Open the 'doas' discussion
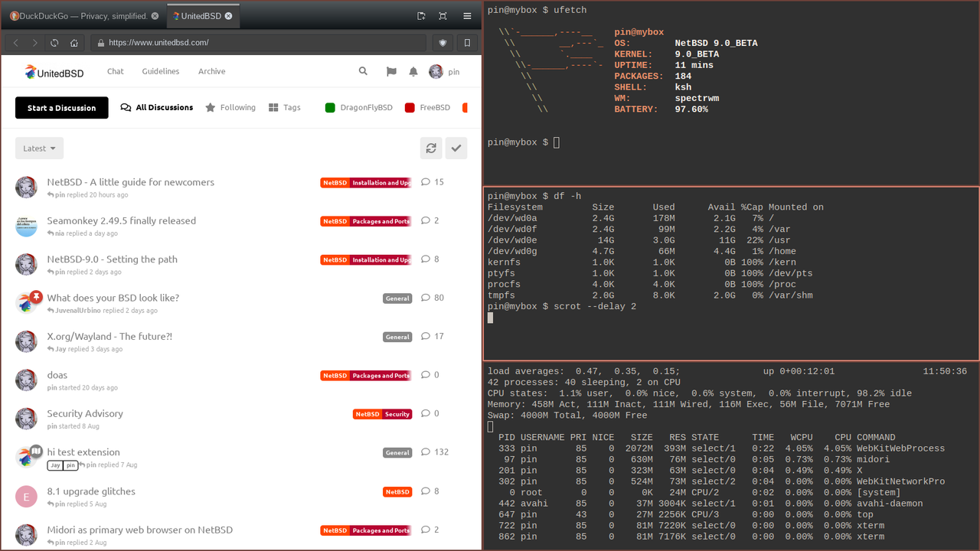The height and width of the screenshot is (551, 980). 57,375
